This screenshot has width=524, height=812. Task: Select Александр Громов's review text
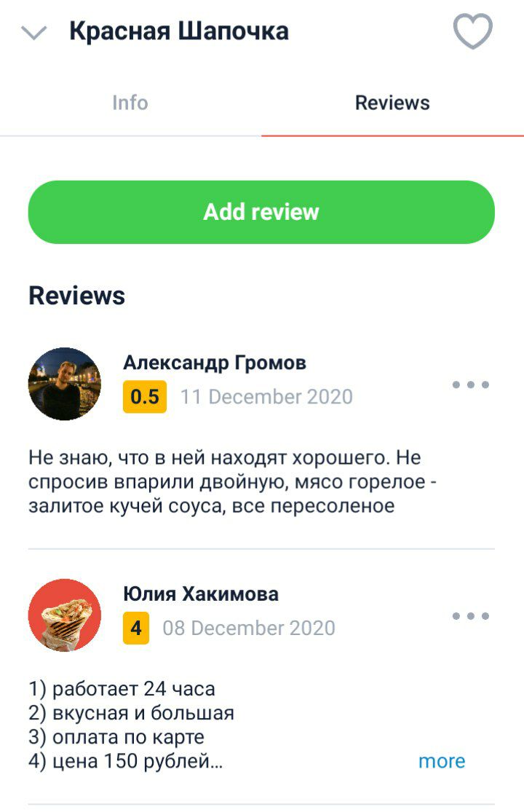[233, 481]
